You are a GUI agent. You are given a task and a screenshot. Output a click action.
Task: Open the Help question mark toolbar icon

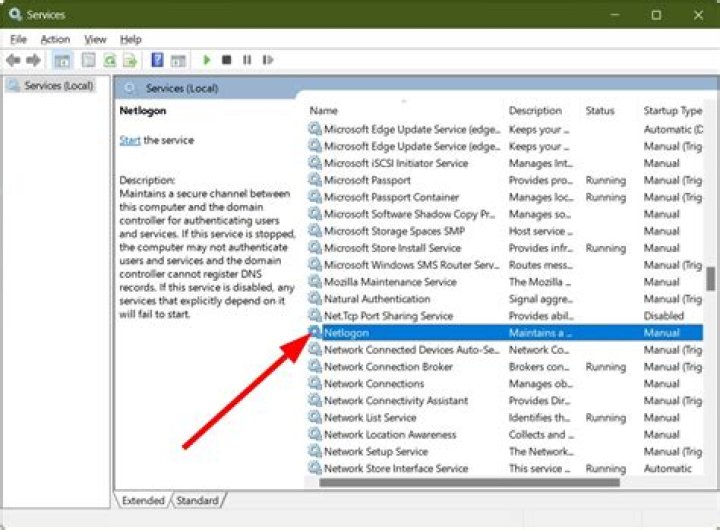click(x=157, y=60)
